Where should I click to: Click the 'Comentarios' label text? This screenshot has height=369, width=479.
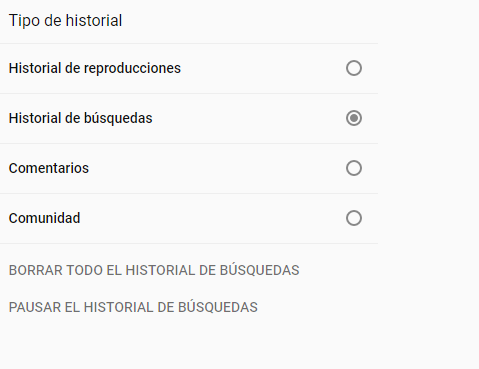tap(49, 168)
